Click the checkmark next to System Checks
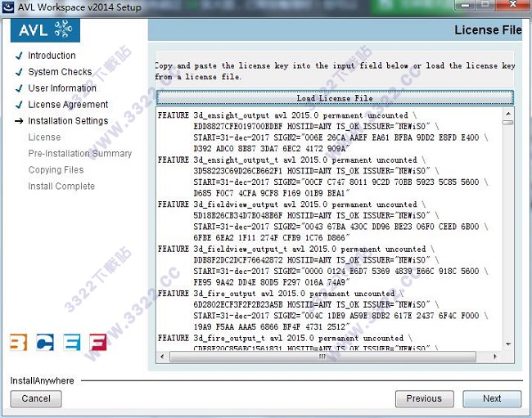Viewport: 532px width, 418px height. [19, 72]
